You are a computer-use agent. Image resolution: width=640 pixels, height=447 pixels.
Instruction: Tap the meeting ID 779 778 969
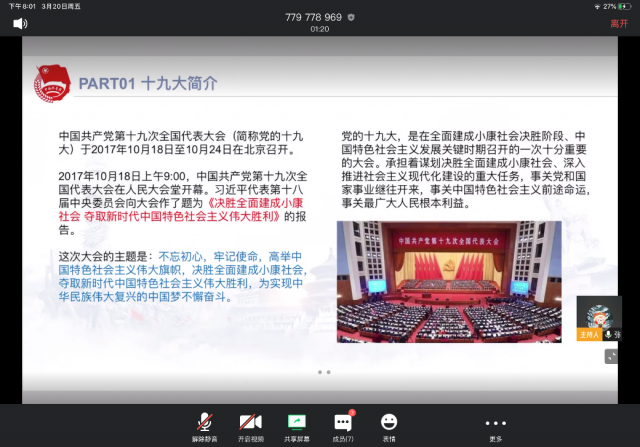tap(313, 17)
